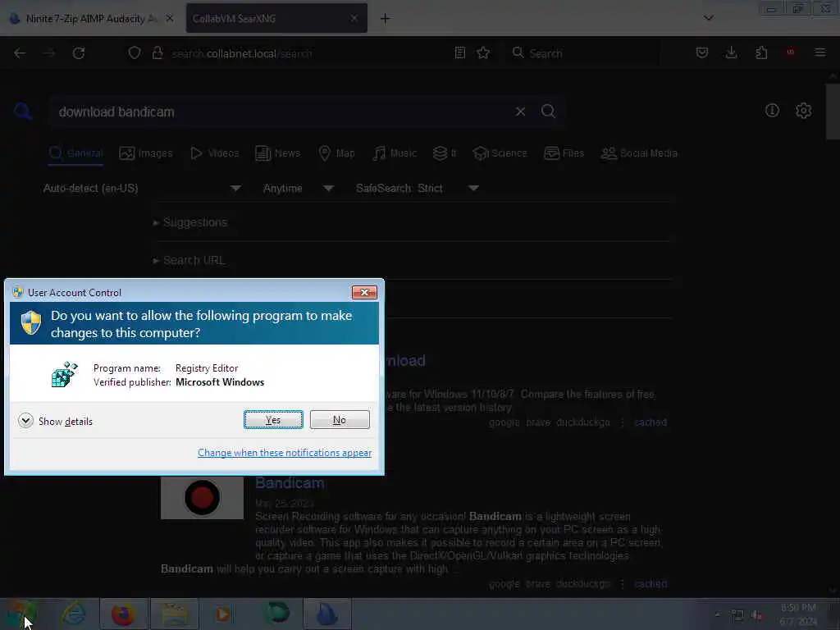The width and height of the screenshot is (840, 630).
Task: Click Firefox icon in taskbar
Action: pyautogui.click(x=123, y=614)
